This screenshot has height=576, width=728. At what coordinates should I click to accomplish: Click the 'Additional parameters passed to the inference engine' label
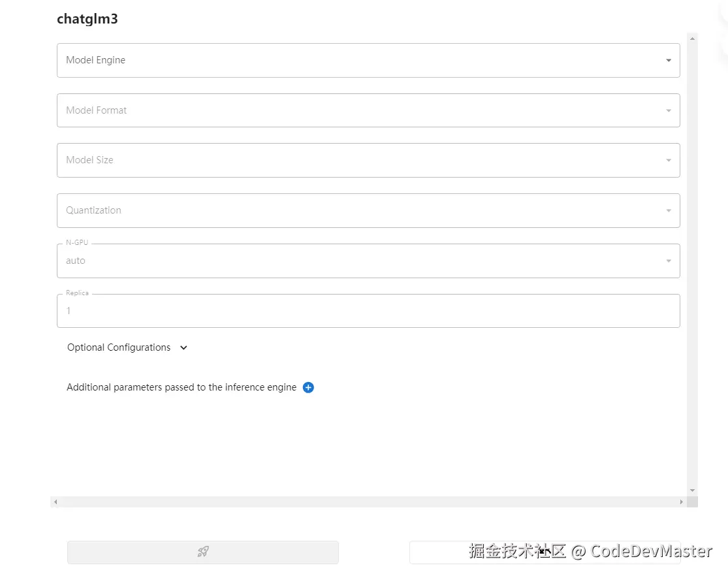coord(182,387)
